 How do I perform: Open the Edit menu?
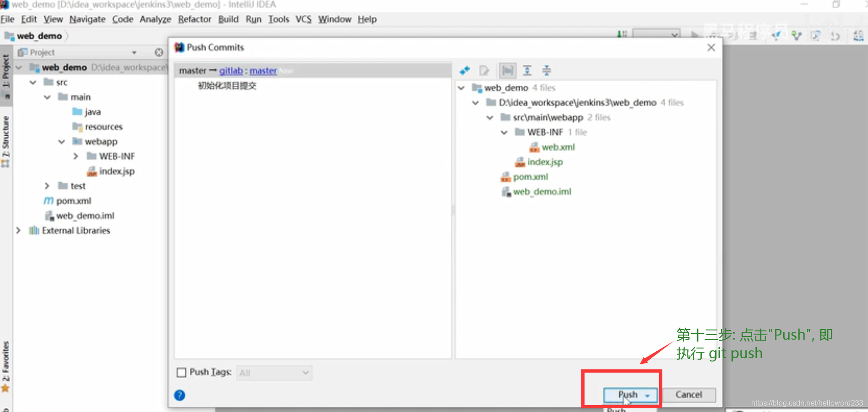pyautogui.click(x=29, y=19)
